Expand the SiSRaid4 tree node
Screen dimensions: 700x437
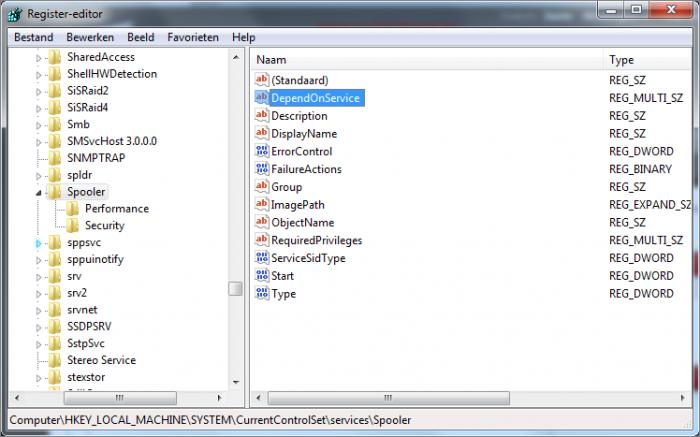tap(38, 108)
